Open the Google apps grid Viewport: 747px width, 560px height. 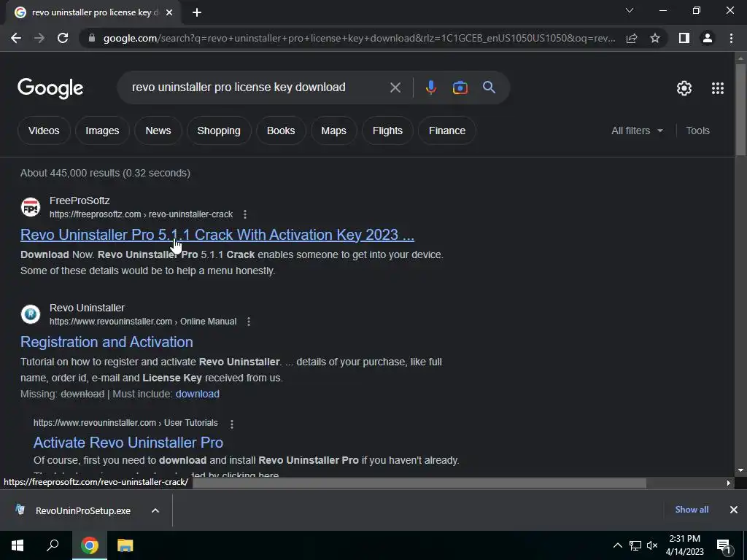point(718,88)
